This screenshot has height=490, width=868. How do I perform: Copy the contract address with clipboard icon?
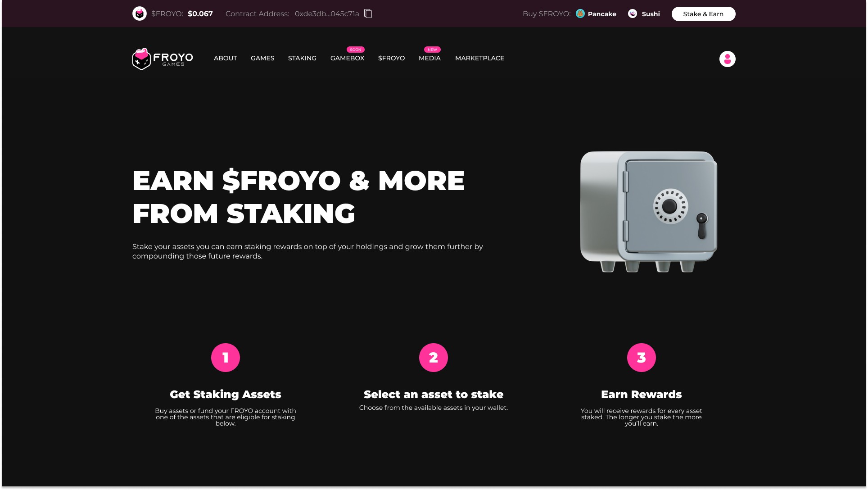point(368,14)
